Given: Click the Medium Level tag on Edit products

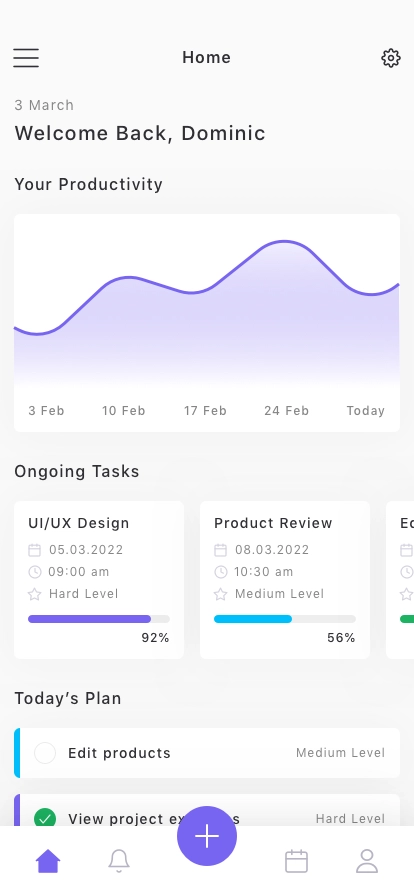Looking at the screenshot, I should coord(341,753).
